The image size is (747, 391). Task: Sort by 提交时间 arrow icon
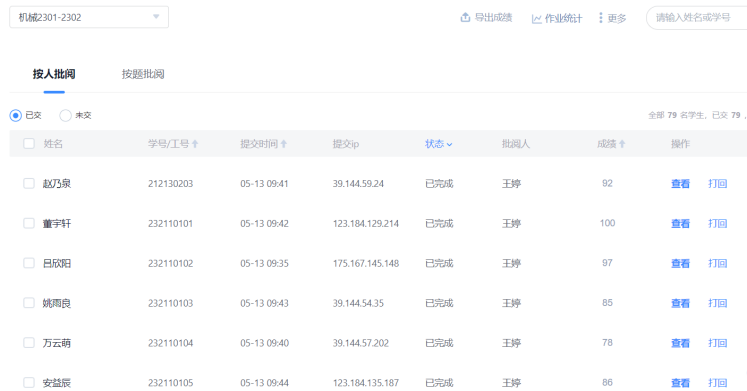click(283, 144)
